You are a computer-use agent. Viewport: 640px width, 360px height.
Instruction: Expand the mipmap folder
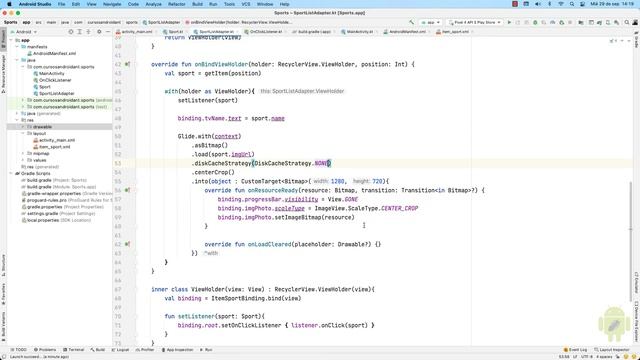(x=23, y=153)
